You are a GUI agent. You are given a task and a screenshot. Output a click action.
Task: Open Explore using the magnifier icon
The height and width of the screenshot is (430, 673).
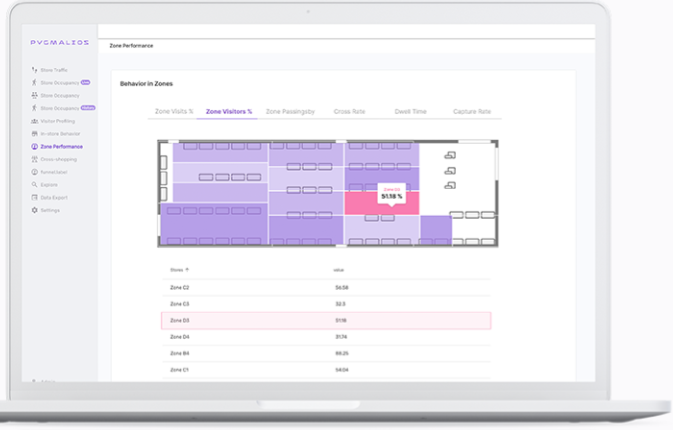tap(35, 185)
